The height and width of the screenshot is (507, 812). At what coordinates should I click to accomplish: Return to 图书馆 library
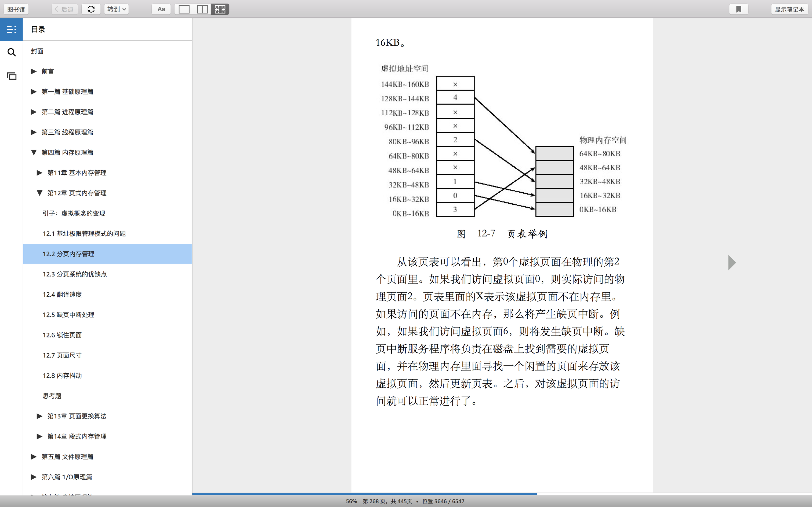(16, 9)
